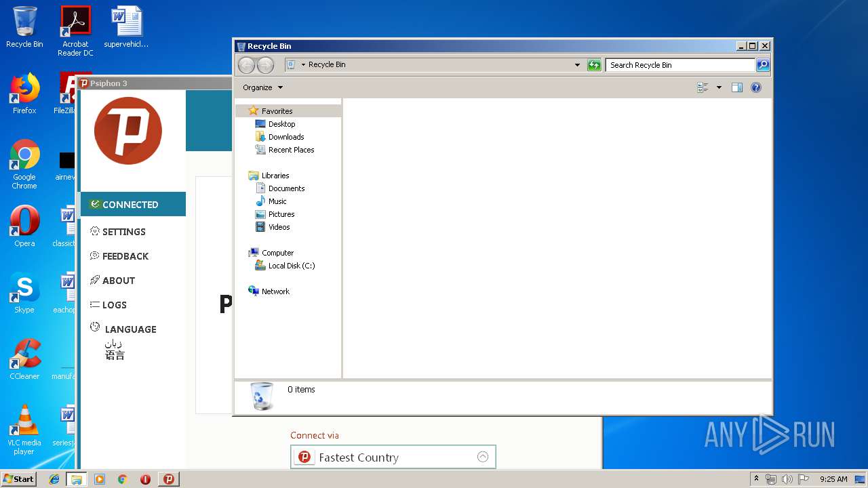Select Downloads under Favorites

(286, 137)
